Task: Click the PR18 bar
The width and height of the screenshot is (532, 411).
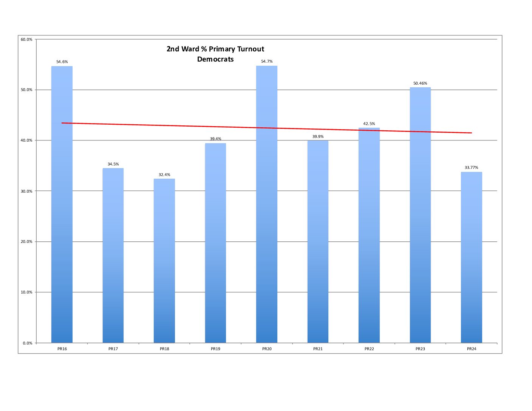Action: [x=164, y=261]
